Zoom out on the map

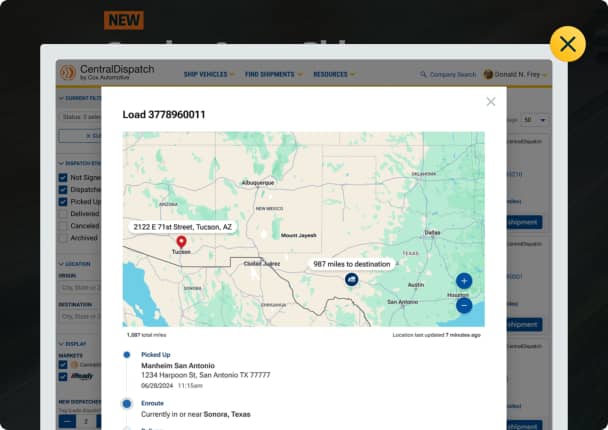pos(464,306)
